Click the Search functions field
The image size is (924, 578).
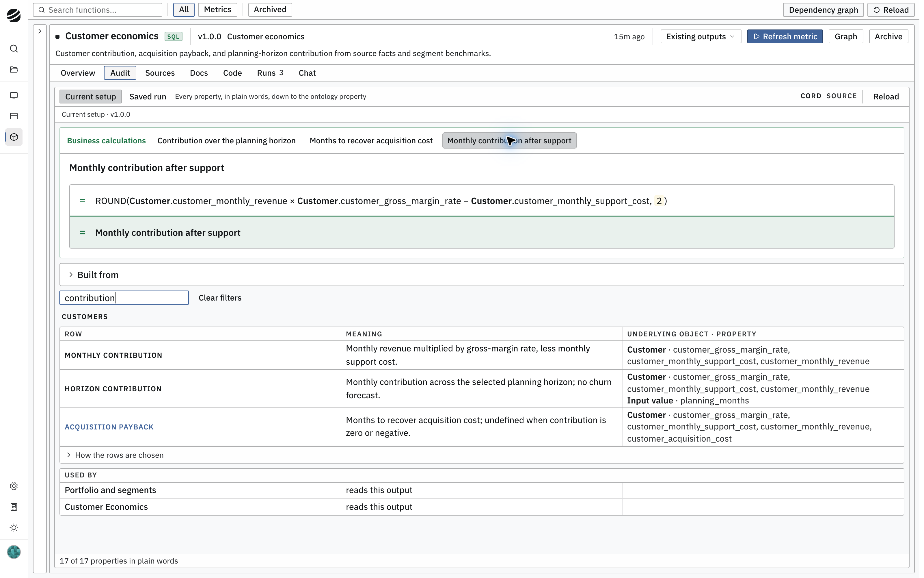point(98,10)
